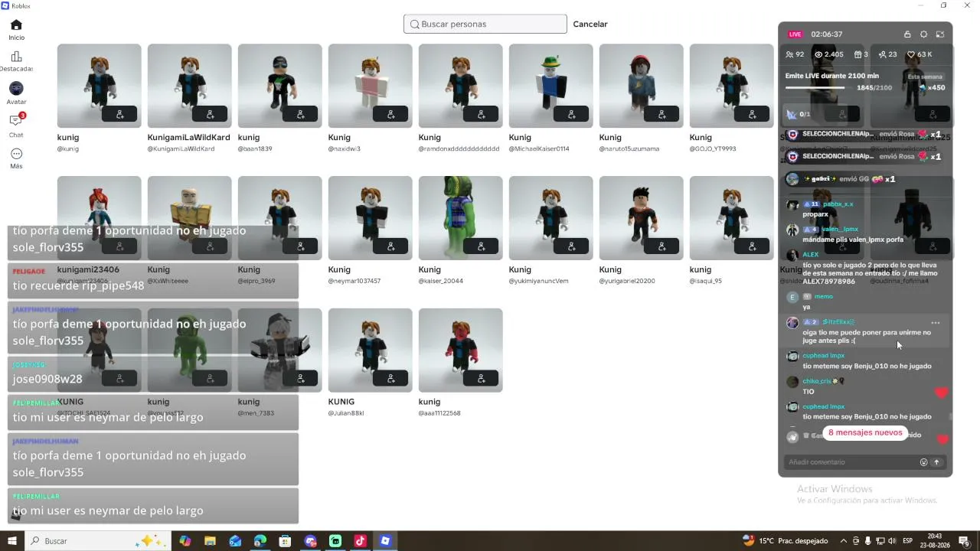Add @GOJO_YT9993 as a friend
This screenshot has width=980, height=551.
point(753,114)
